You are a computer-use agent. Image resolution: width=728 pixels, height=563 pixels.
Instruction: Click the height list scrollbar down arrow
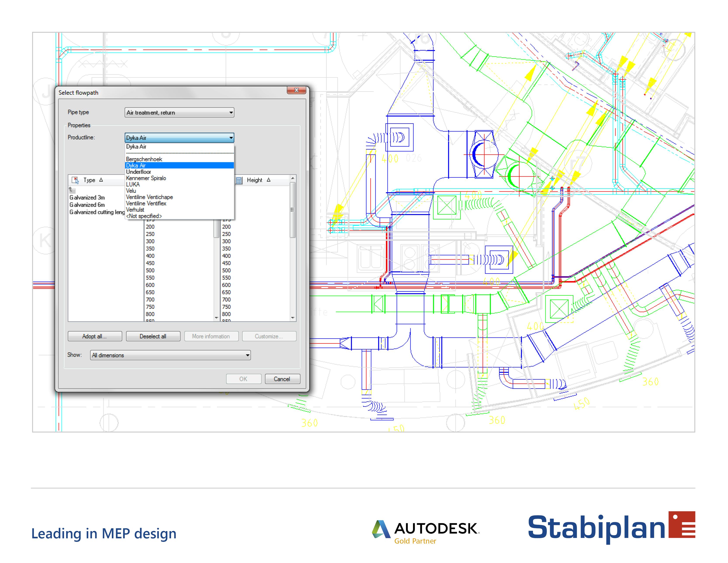(293, 318)
